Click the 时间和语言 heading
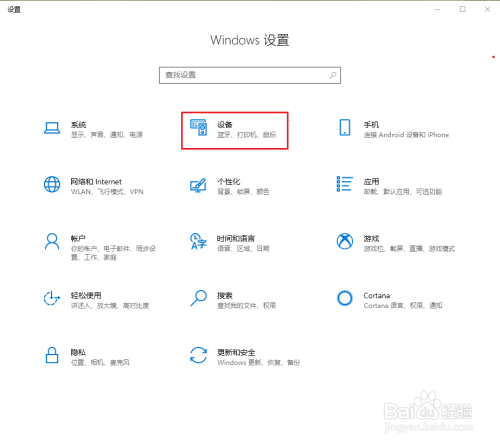Image resolution: width=500 pixels, height=444 pixels. pyautogui.click(x=236, y=239)
